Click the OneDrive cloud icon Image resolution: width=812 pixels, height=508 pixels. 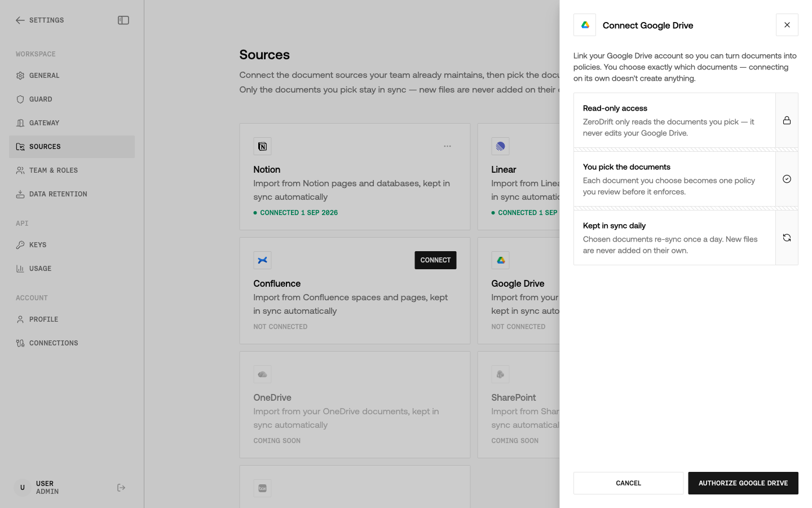click(262, 374)
